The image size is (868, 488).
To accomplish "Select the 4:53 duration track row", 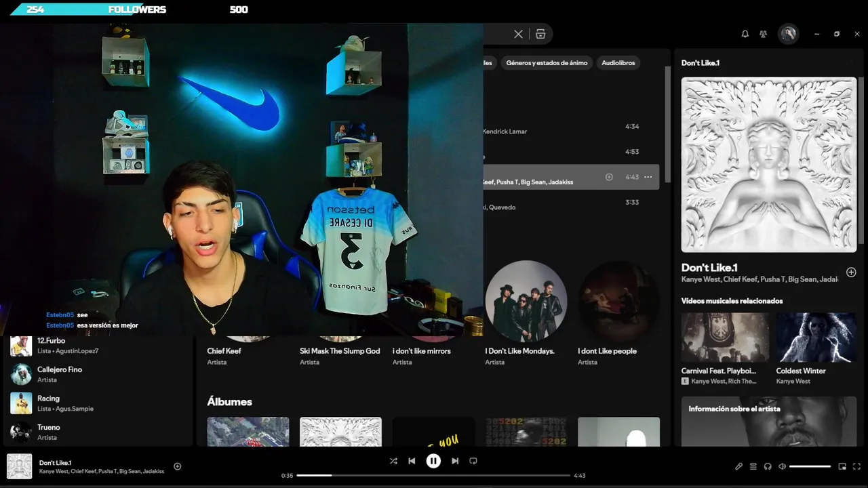I will click(571, 152).
